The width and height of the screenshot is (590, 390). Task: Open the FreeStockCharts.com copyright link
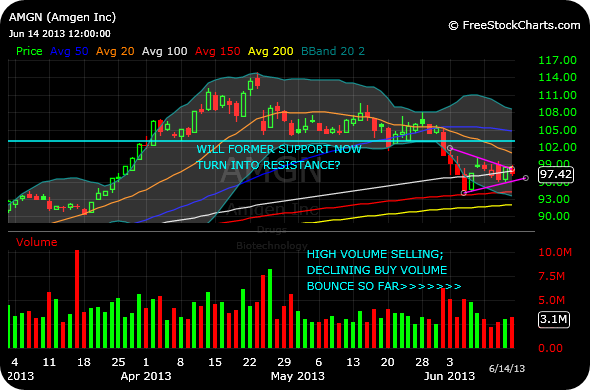tap(514, 25)
